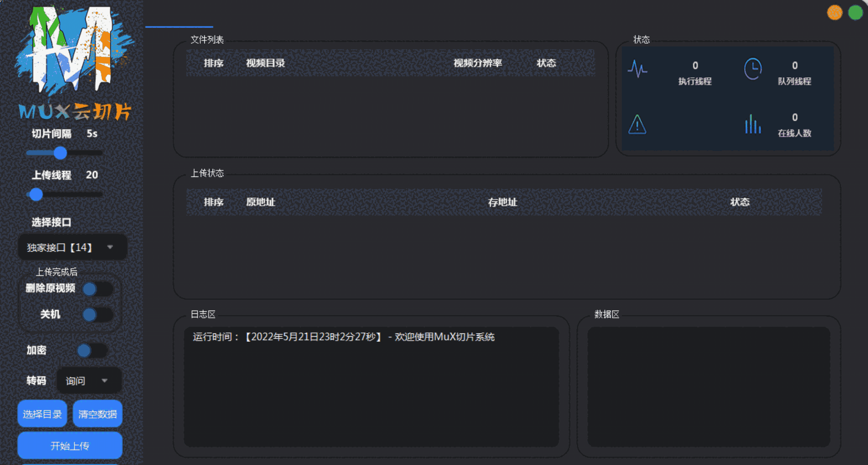Turn on the 加密 toggle
The width and height of the screenshot is (868, 465).
coord(92,351)
